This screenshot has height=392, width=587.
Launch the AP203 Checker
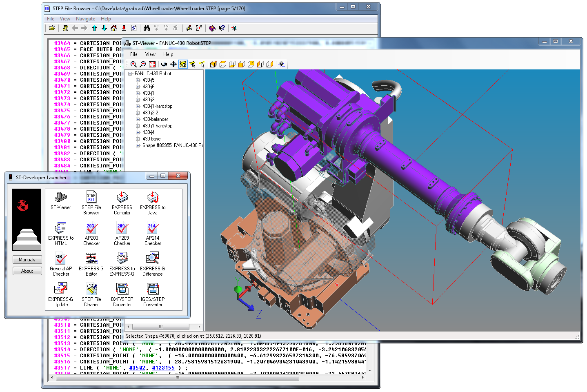coord(91,233)
